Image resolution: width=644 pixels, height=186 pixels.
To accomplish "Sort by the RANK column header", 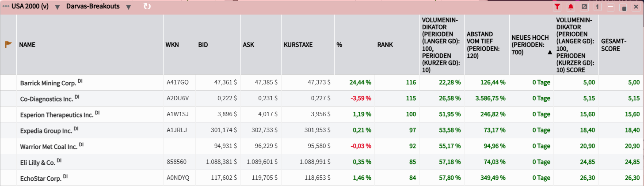I will pos(385,45).
